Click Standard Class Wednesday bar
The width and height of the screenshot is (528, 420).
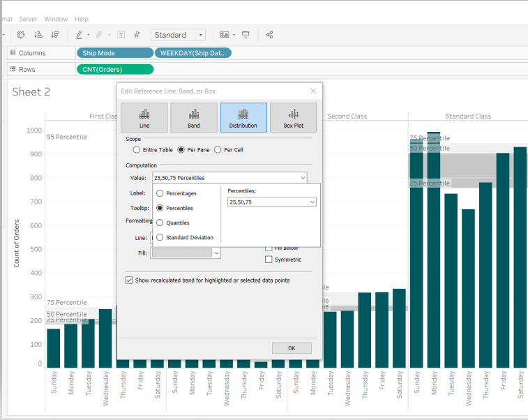[469, 288]
